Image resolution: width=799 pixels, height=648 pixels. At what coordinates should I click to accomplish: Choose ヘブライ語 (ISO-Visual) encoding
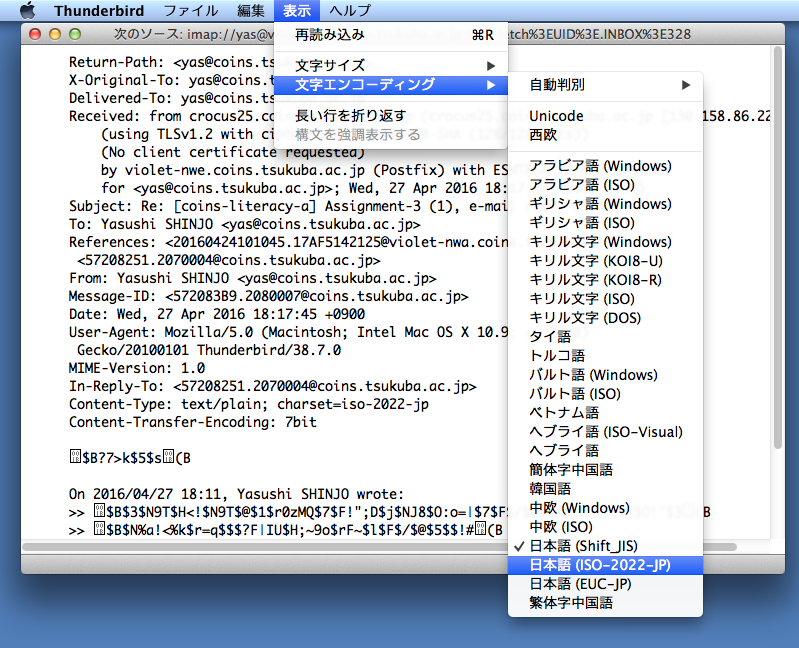tap(605, 432)
